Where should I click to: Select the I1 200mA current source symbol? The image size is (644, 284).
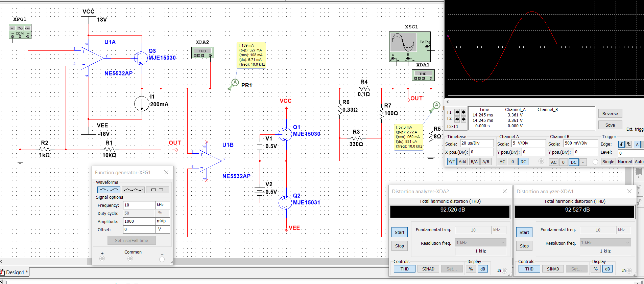(141, 104)
